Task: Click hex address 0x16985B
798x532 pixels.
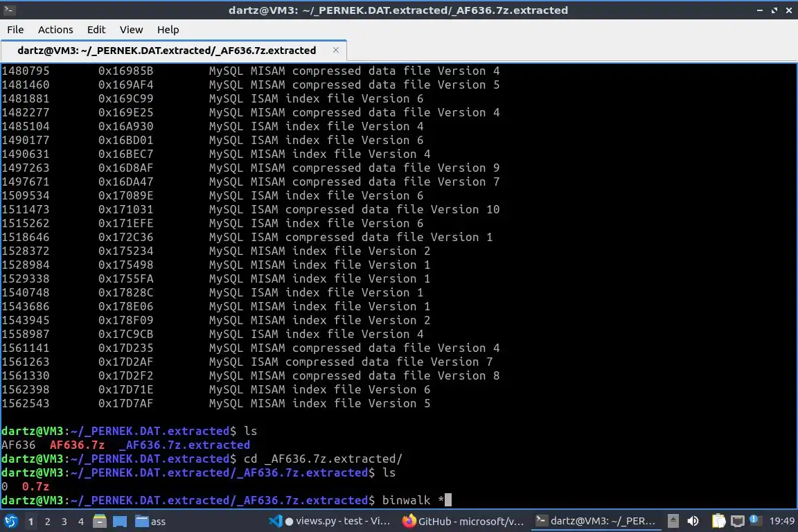Action: tap(125, 71)
